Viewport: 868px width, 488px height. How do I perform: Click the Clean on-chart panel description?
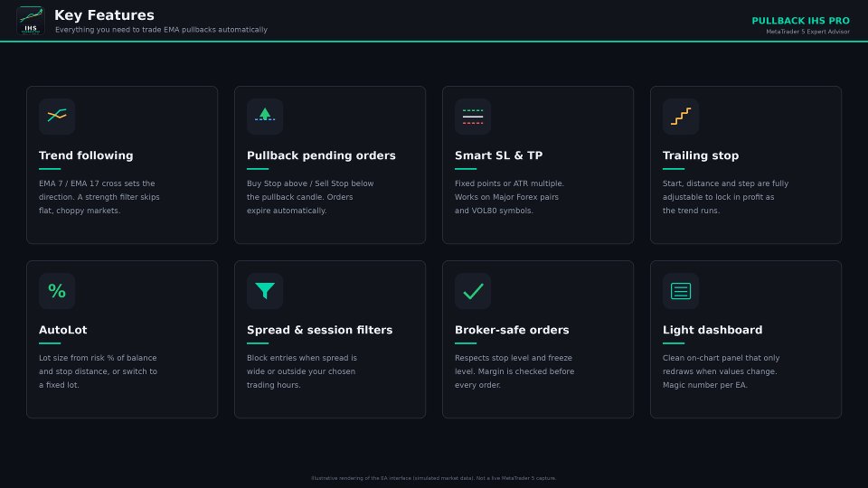722,371
